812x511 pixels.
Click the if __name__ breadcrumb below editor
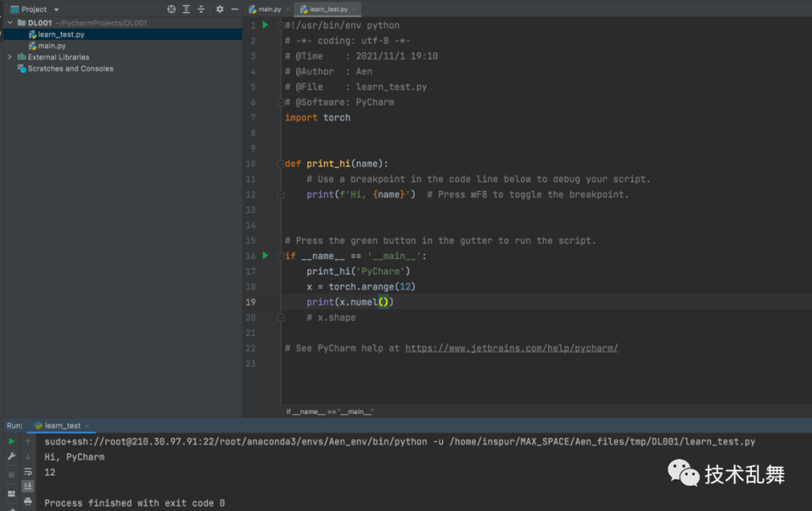(x=330, y=412)
